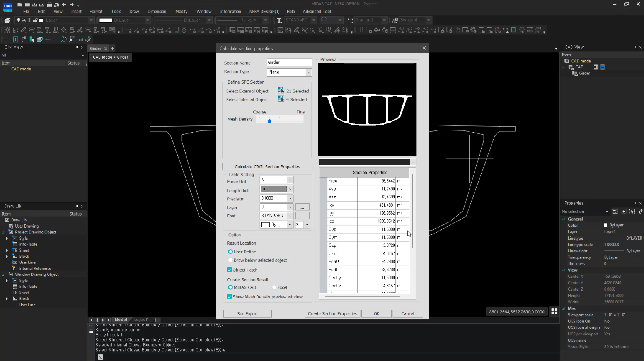This screenshot has height=361, width=644.
Task: Select Draw below selected object option
Action: pos(230,260)
